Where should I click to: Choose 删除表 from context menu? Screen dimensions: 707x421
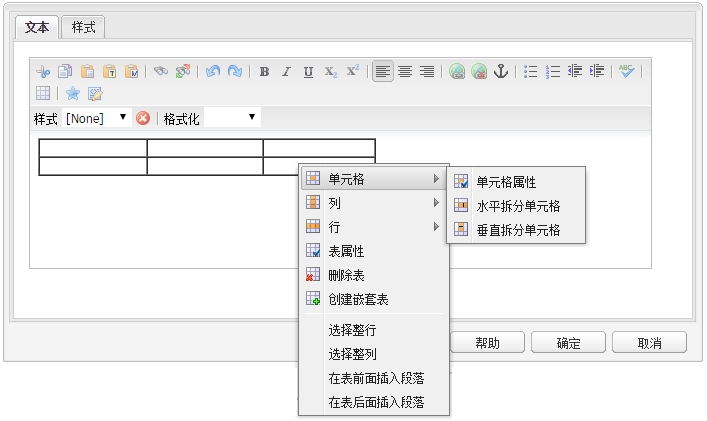[374, 275]
